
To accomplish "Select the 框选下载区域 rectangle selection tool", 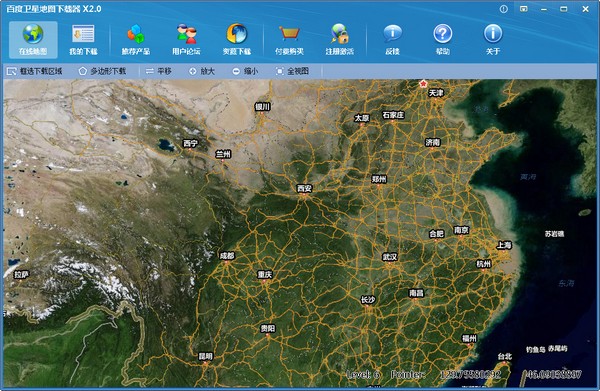I will click(x=34, y=71).
